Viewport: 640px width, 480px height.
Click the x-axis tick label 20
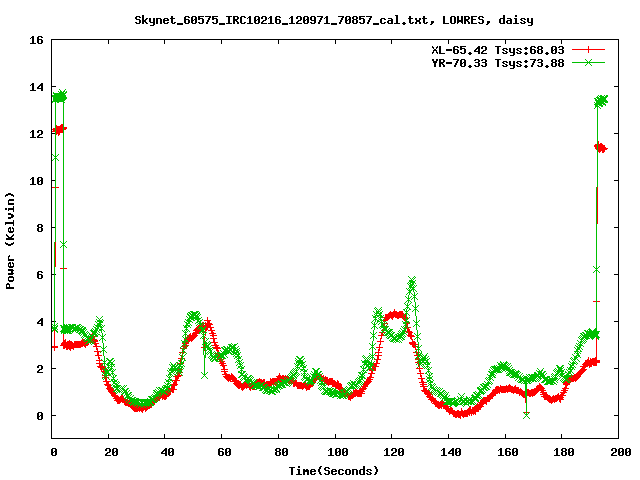(111, 452)
